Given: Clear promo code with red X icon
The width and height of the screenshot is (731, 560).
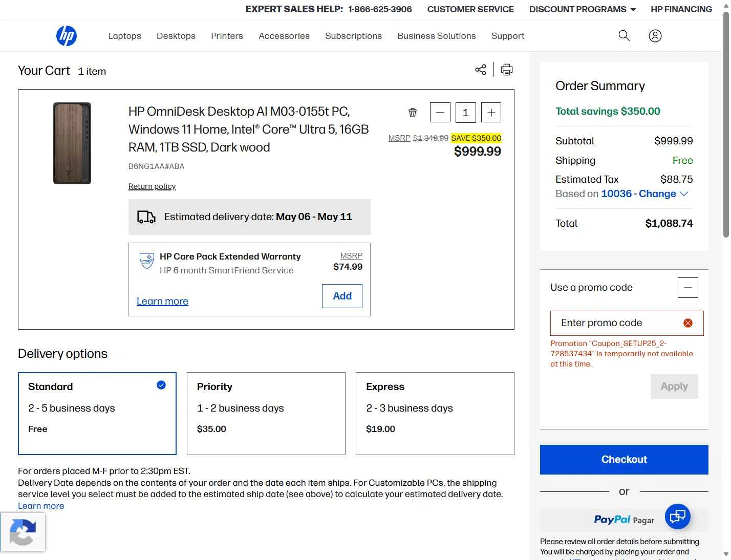Looking at the screenshot, I should click(688, 323).
